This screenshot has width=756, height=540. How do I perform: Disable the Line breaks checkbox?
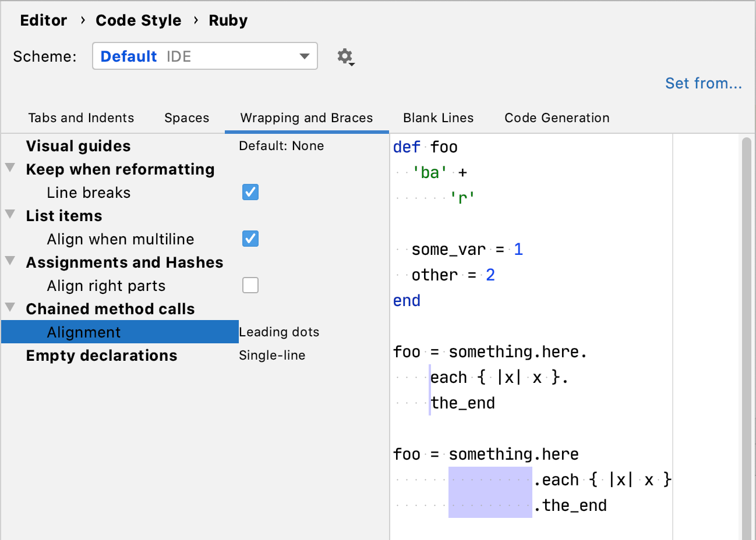[x=250, y=192]
